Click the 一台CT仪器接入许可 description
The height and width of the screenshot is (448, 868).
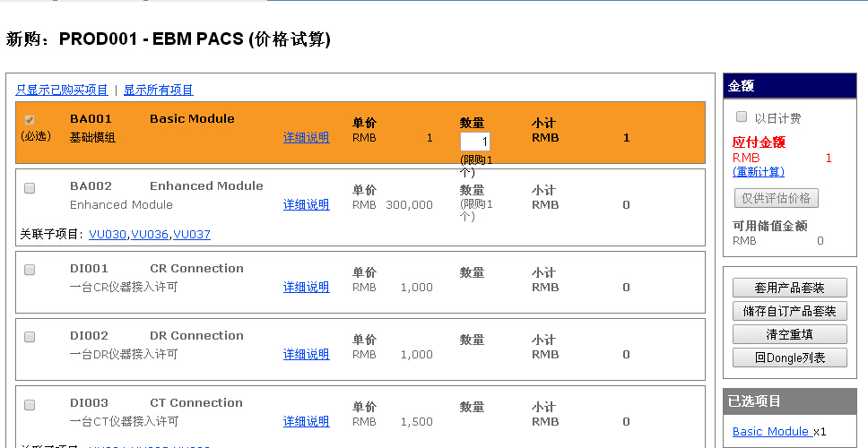pyautogui.click(x=124, y=421)
